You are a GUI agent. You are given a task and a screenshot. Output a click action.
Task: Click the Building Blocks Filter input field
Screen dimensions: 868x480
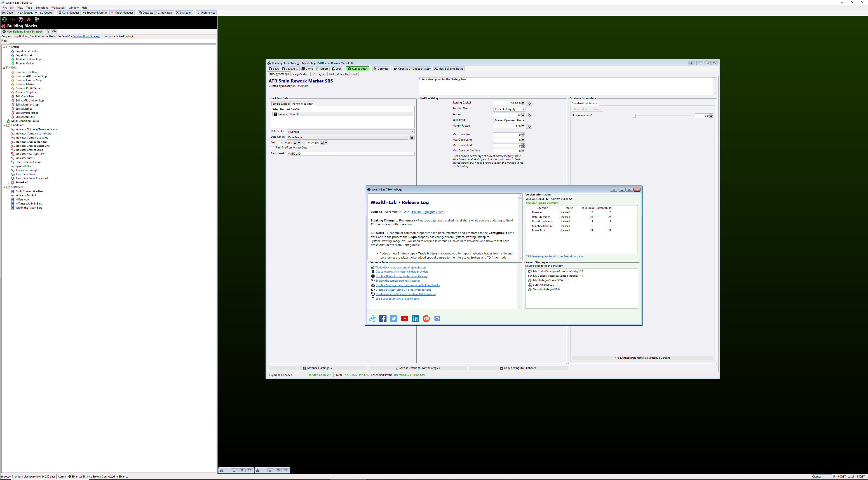[112, 41]
